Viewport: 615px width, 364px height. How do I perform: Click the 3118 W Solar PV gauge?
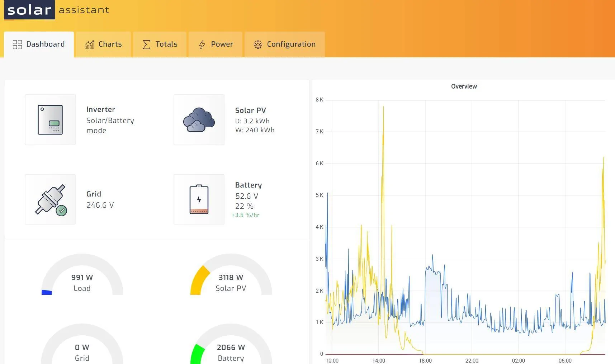231,275
